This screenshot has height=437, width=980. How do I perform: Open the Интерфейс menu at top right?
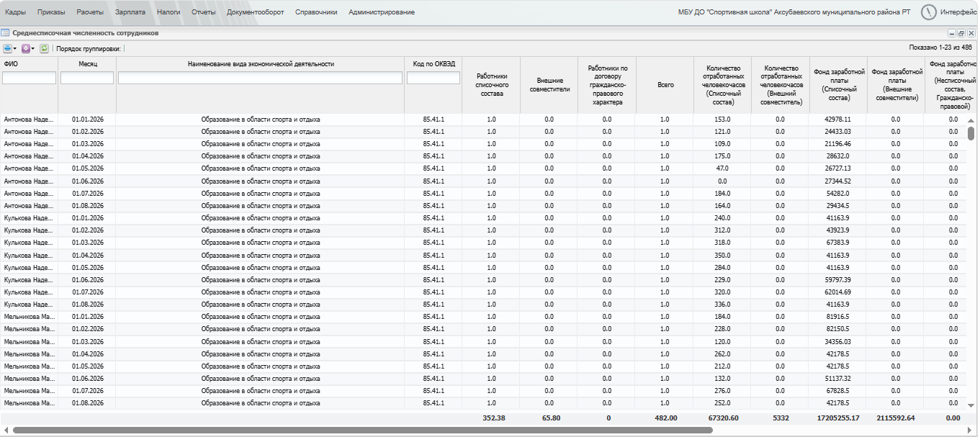[x=959, y=12]
